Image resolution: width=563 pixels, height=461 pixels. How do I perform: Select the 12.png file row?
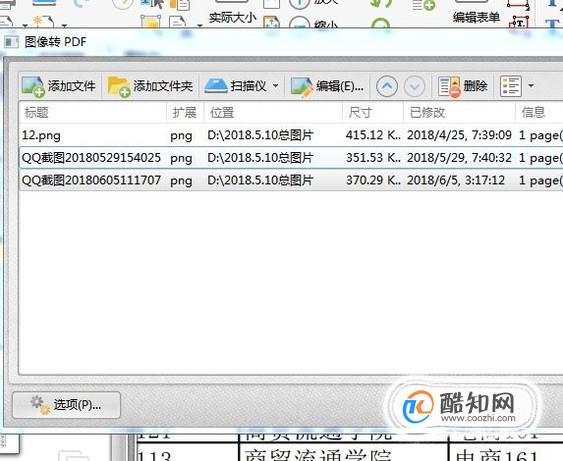click(291, 135)
